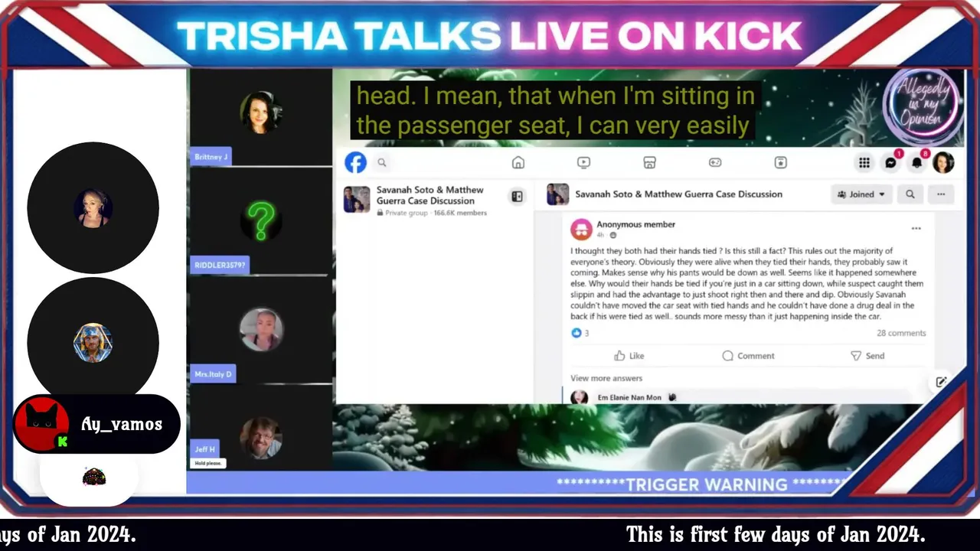
Task: Open group more options ellipsis
Action: (x=941, y=194)
